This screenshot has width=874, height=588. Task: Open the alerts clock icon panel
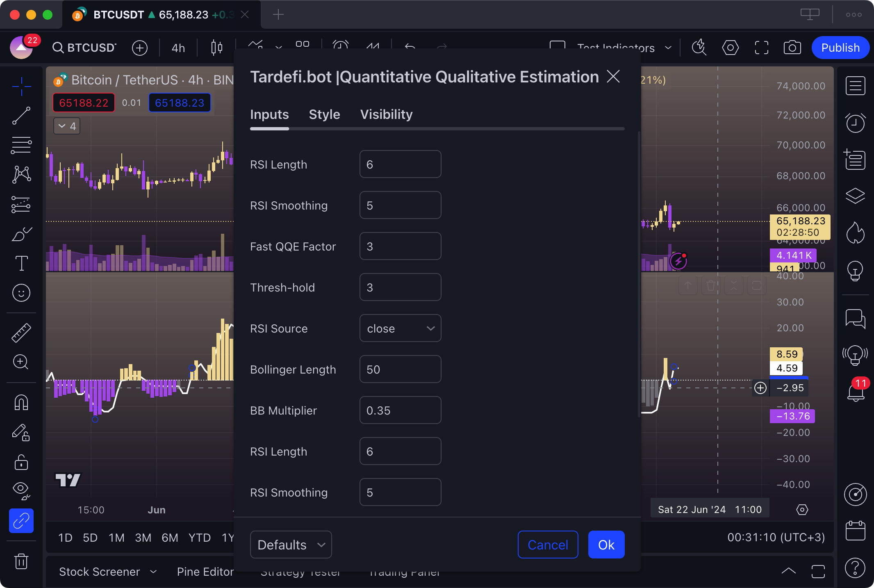[x=855, y=123]
